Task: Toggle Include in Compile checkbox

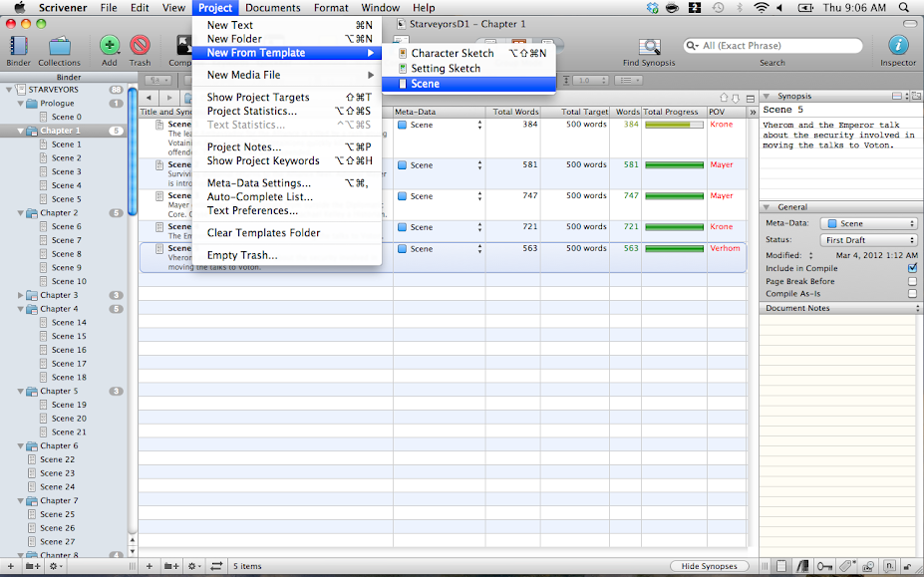Action: (912, 268)
